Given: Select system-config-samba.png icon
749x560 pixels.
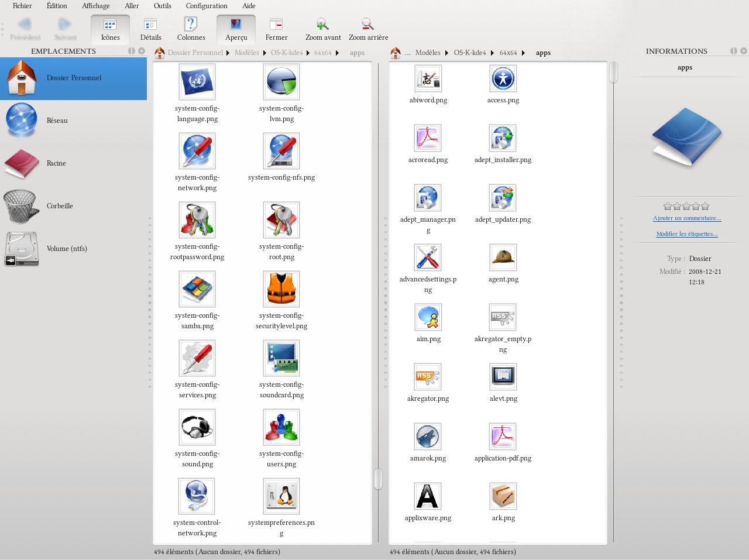Looking at the screenshot, I should (x=197, y=289).
